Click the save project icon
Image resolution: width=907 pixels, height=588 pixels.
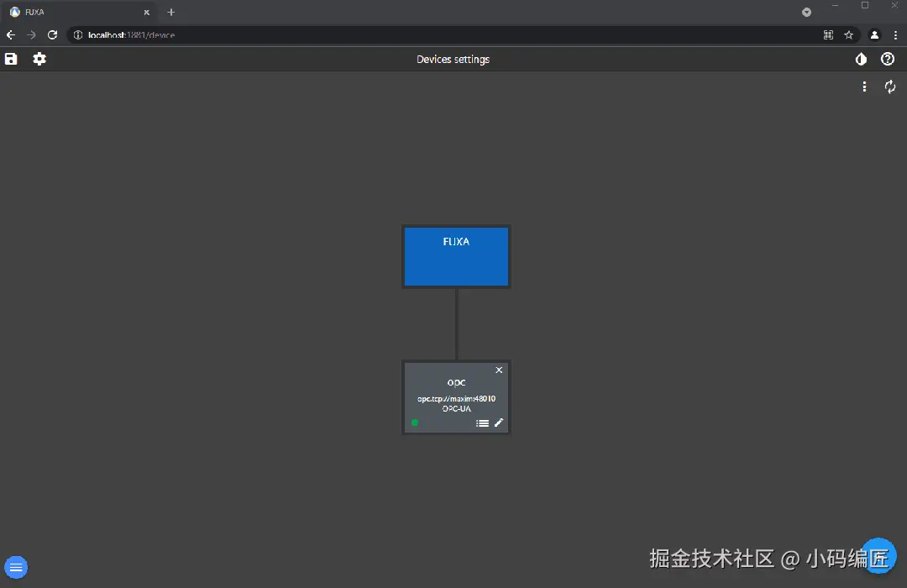point(11,59)
